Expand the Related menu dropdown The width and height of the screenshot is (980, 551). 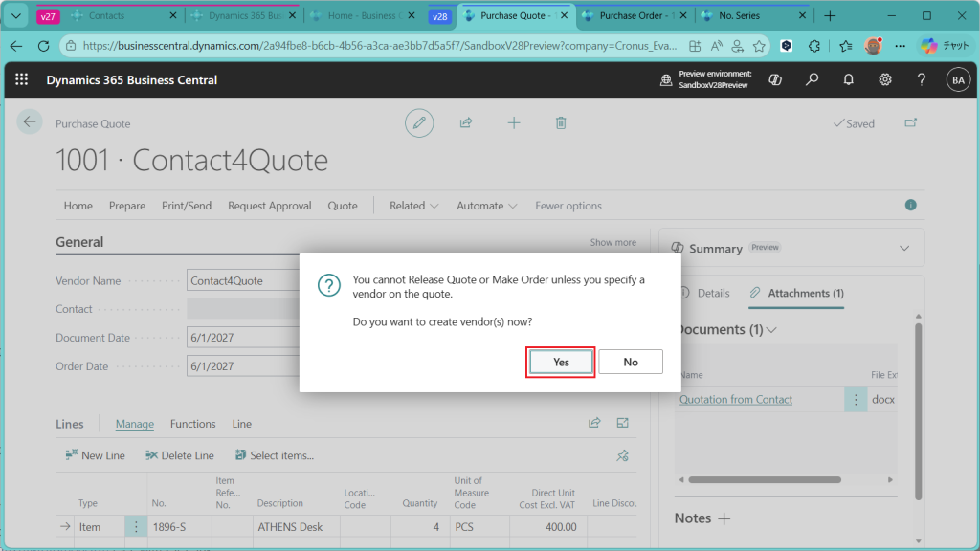coord(413,206)
